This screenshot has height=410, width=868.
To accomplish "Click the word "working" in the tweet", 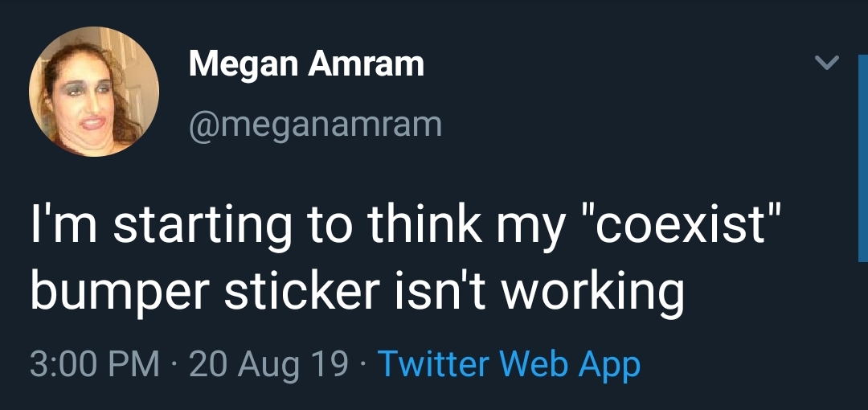I will tap(593, 293).
